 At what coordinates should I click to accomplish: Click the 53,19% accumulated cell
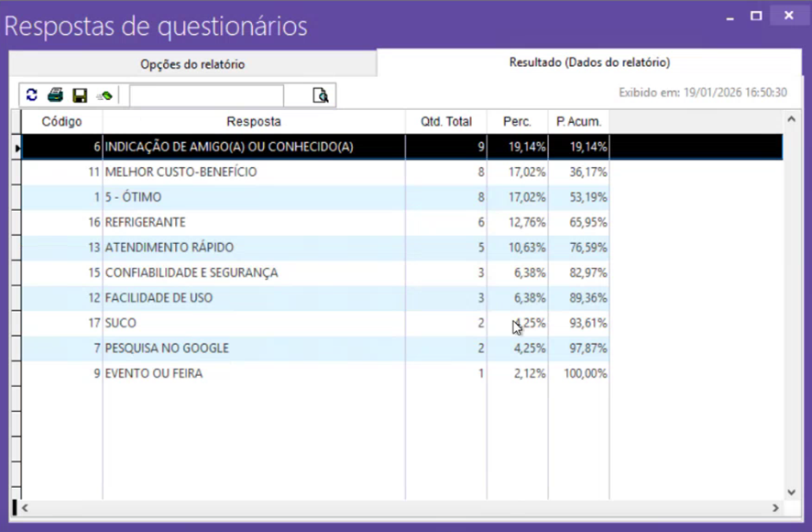coord(579,197)
